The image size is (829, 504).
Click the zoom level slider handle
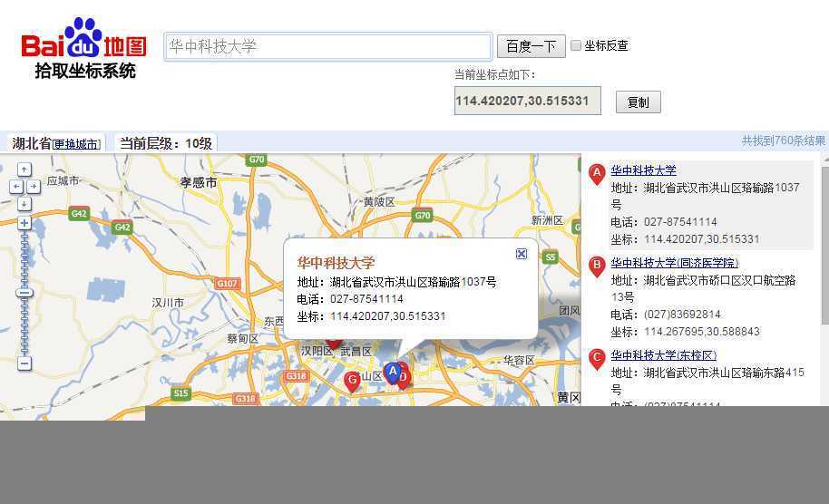[24, 293]
